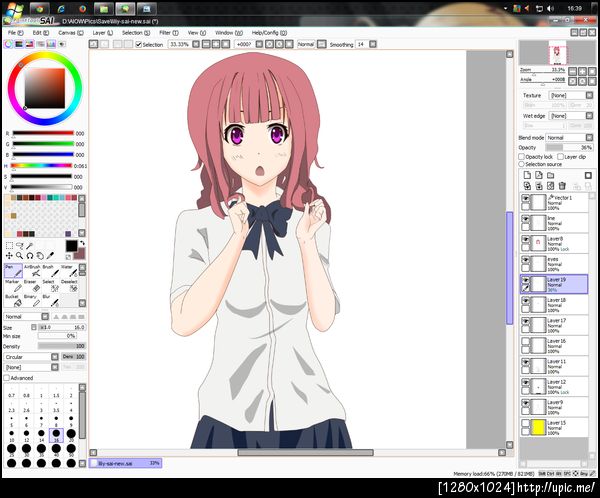The width and height of the screenshot is (600, 498).
Task: Open the File menu
Action: click(x=15, y=33)
